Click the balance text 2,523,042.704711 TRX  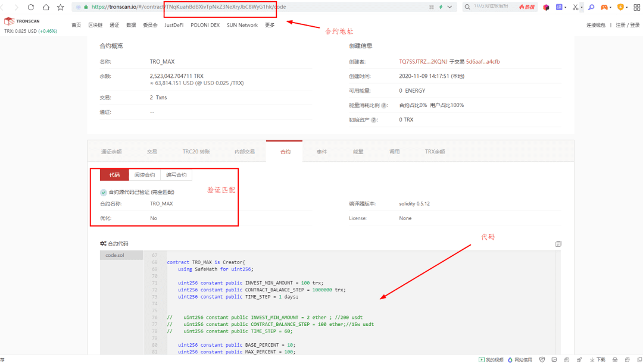click(176, 76)
